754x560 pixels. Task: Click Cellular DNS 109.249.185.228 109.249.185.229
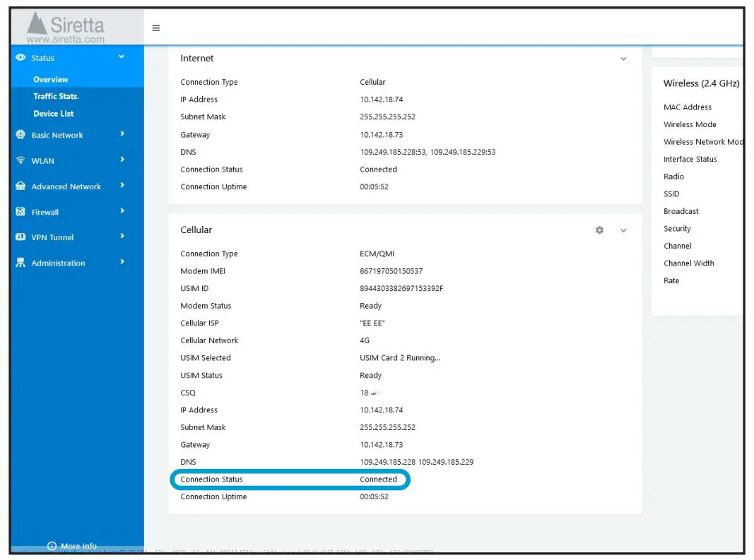pos(416,462)
